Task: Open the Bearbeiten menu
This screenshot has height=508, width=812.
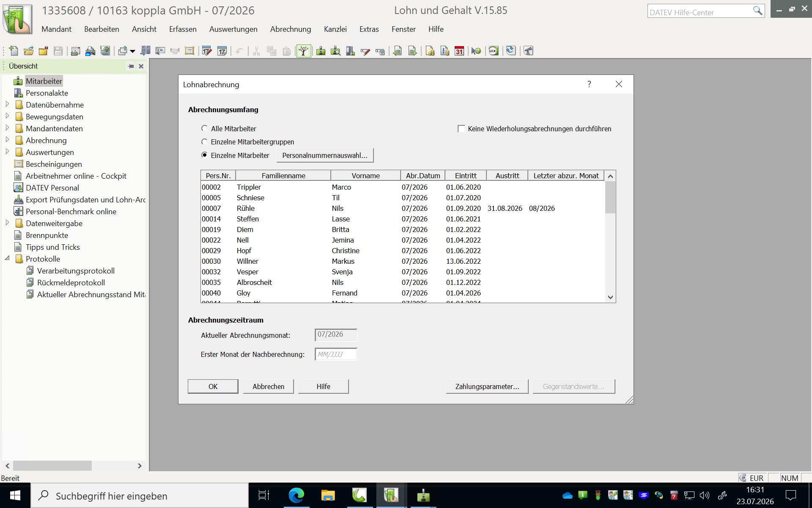Action: point(101,29)
